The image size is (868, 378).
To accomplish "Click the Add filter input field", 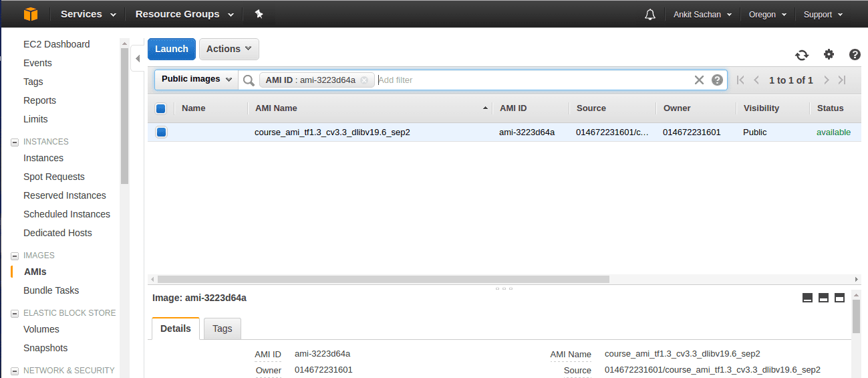I will coord(535,80).
